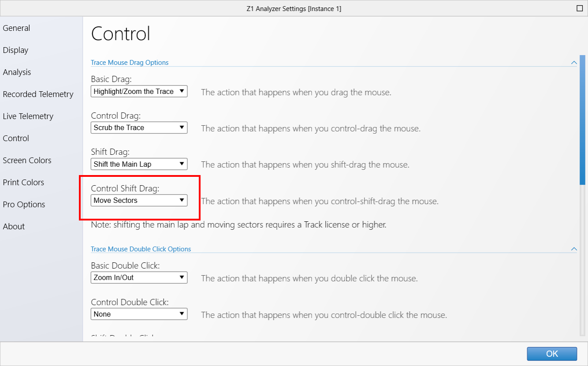The height and width of the screenshot is (366, 588).
Task: Go to Pro Options page
Action: point(24,205)
